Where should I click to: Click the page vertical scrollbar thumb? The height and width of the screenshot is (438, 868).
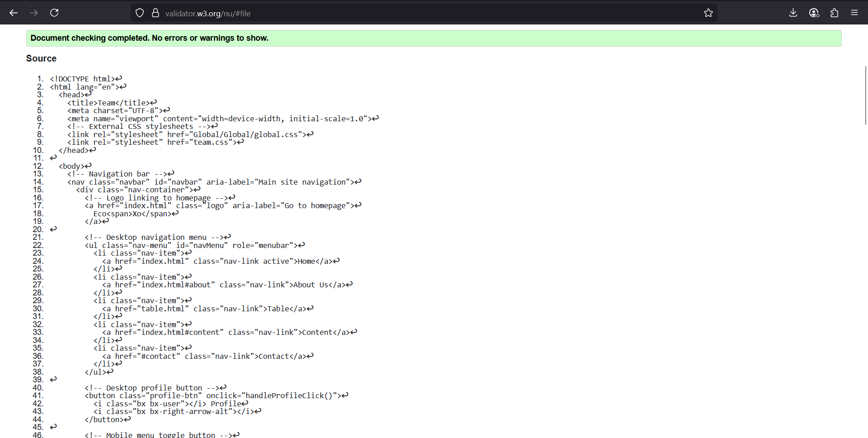pos(866,95)
